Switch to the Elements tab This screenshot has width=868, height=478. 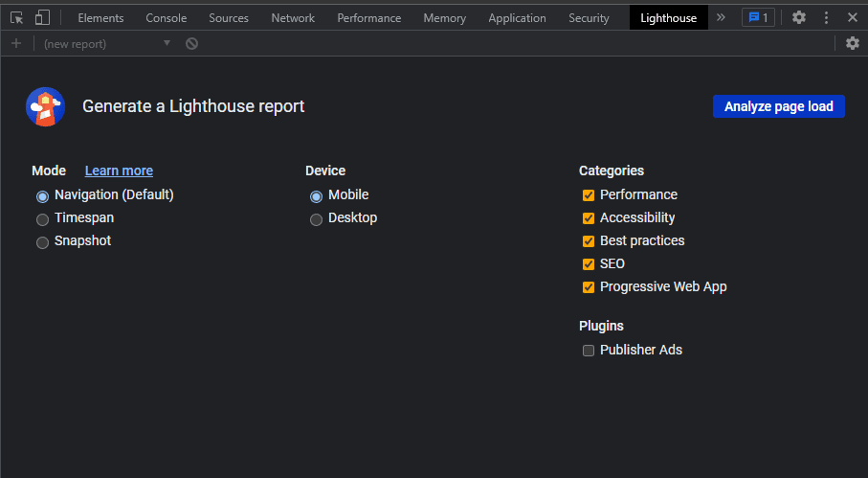tap(100, 18)
